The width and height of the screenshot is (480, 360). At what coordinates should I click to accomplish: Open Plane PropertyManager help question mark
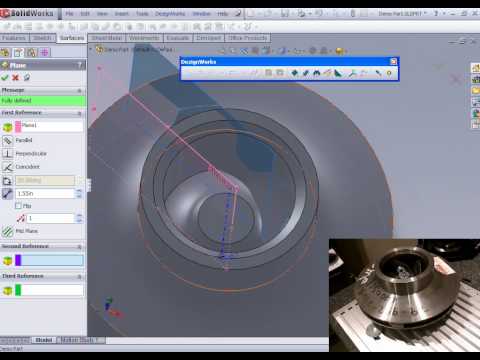pyautogui.click(x=80, y=65)
